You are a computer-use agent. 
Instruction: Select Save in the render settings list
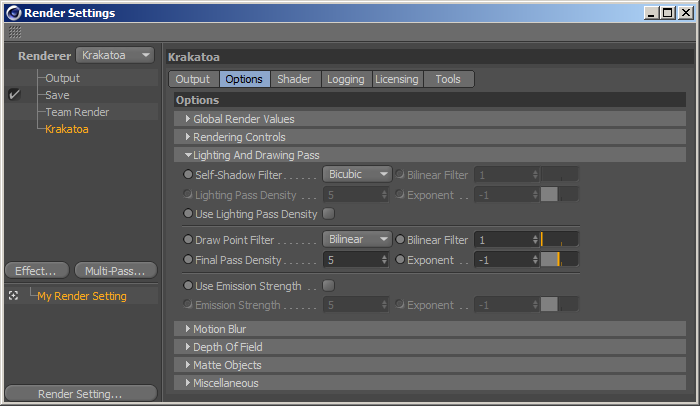[57, 95]
